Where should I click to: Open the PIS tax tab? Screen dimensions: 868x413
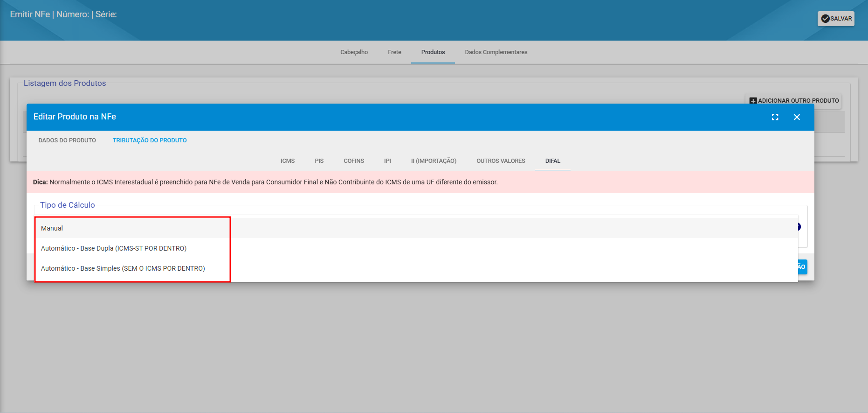pyautogui.click(x=319, y=161)
